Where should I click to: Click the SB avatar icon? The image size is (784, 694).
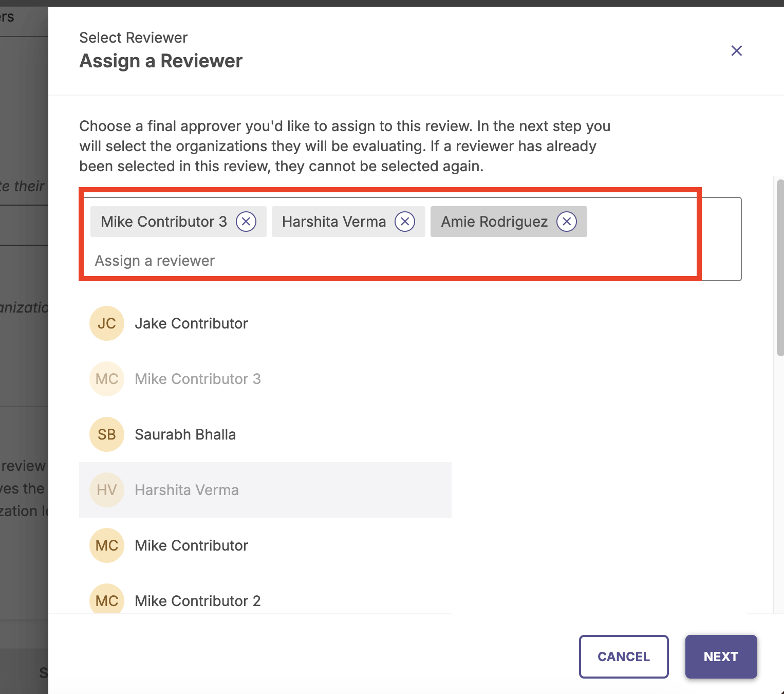pyautogui.click(x=107, y=434)
